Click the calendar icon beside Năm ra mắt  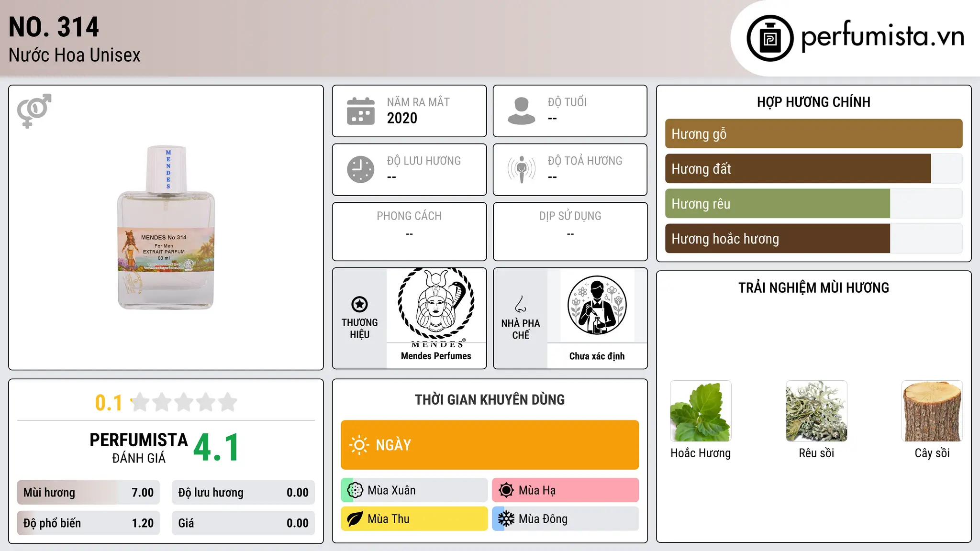361,111
